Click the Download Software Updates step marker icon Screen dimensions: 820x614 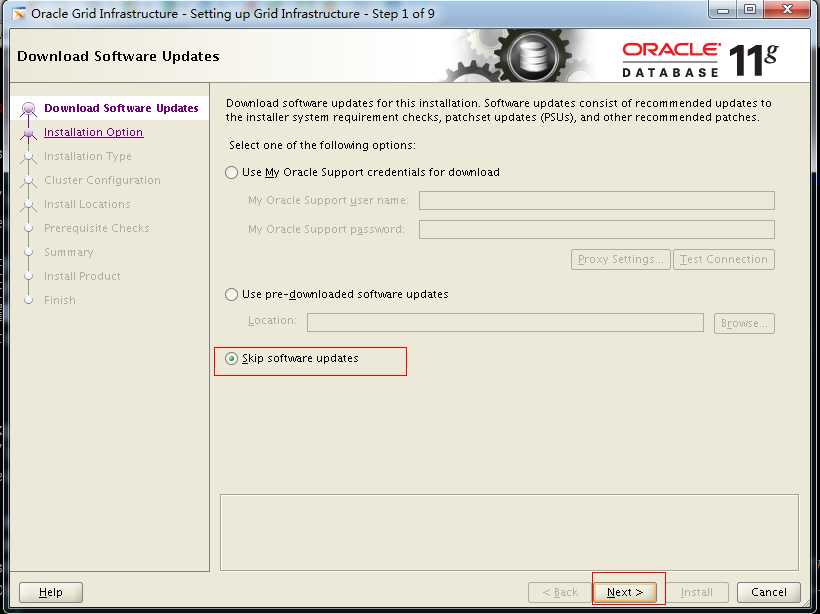click(29, 109)
